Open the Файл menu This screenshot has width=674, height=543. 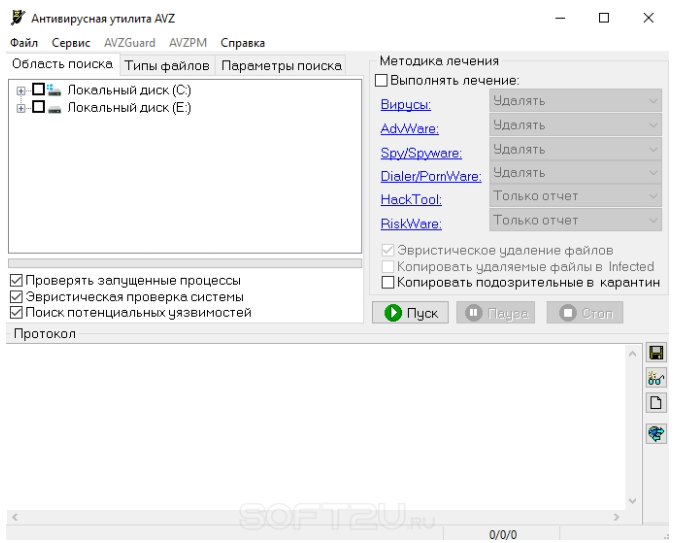[x=24, y=43]
